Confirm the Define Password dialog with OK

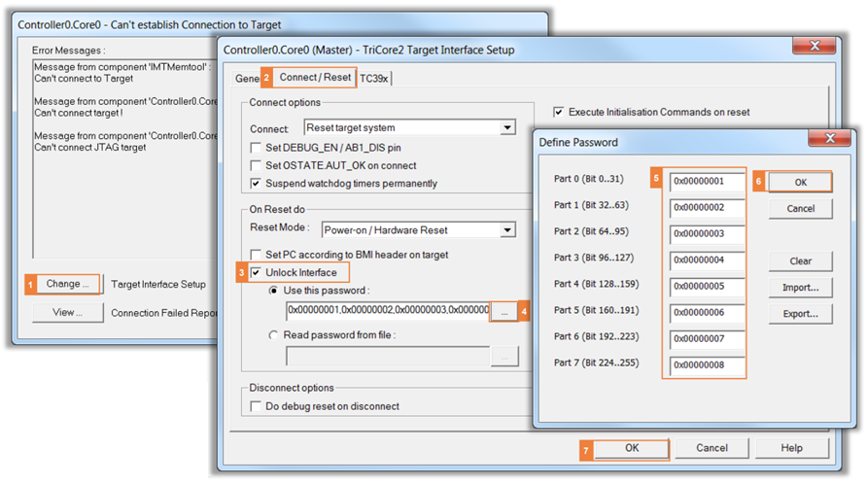(x=801, y=182)
